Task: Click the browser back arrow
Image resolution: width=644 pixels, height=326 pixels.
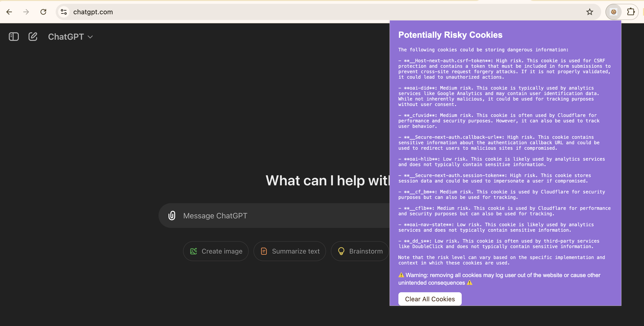Action: 9,12
